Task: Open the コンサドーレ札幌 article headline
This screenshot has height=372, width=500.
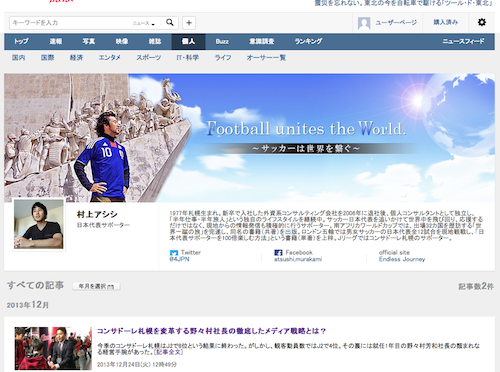Action: [x=211, y=331]
